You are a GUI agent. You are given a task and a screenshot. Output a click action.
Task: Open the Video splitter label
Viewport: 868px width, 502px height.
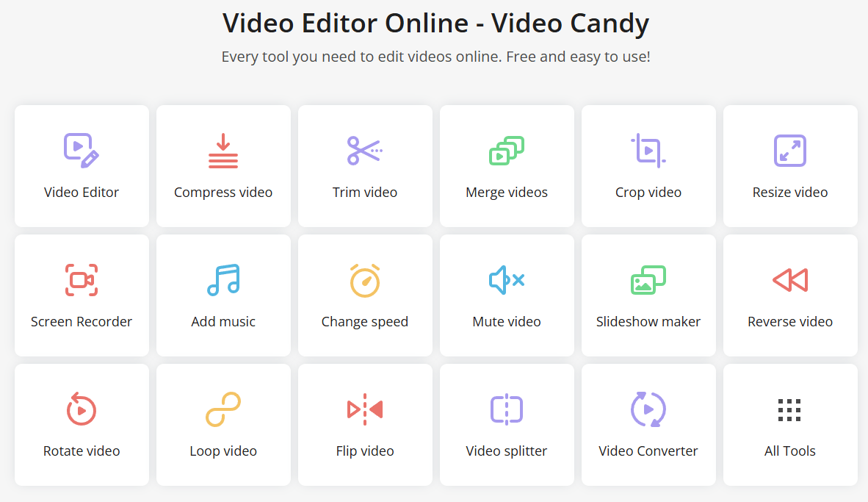point(507,451)
